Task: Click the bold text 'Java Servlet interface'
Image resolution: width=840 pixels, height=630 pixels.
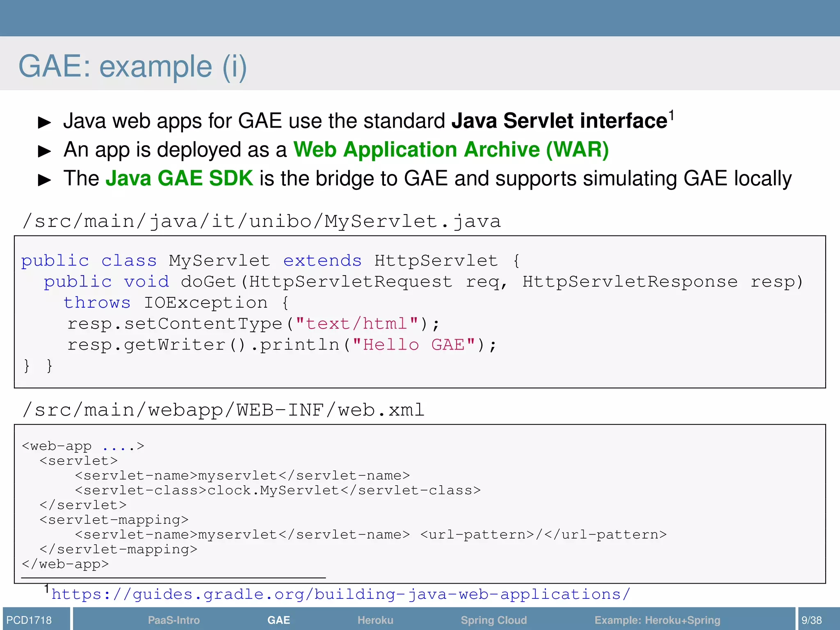Action: click(x=559, y=121)
